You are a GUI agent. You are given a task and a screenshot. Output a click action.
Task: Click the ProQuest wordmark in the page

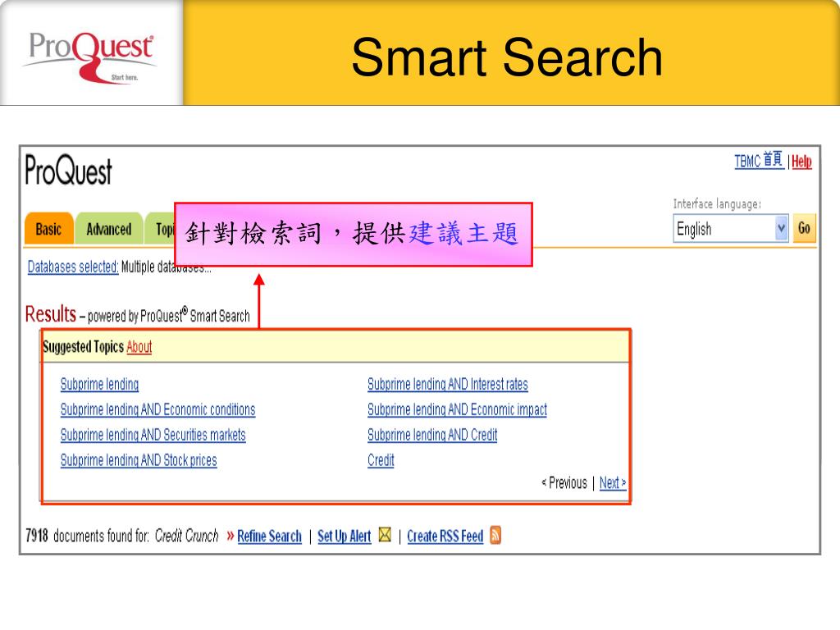(69, 171)
